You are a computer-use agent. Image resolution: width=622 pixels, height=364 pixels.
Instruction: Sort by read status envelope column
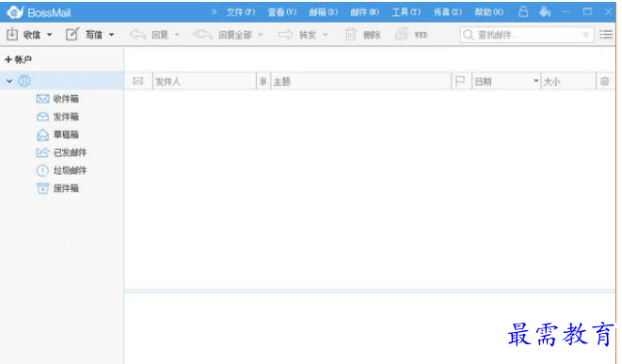pyautogui.click(x=138, y=81)
